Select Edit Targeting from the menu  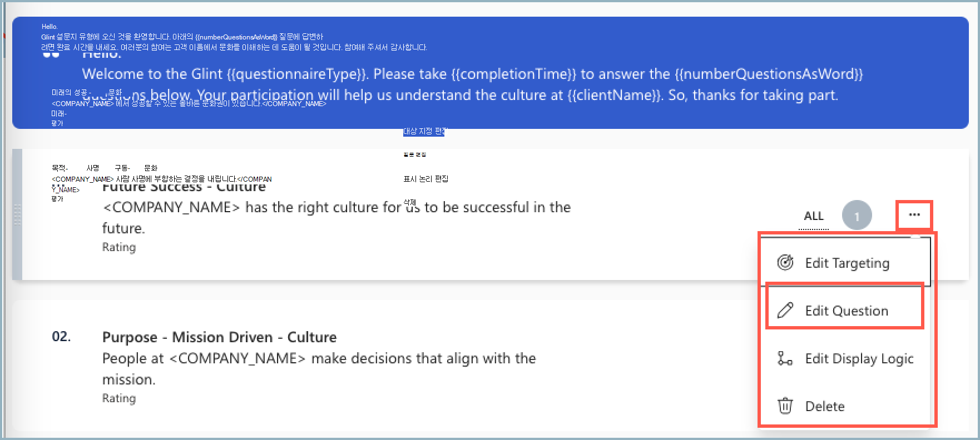point(847,263)
